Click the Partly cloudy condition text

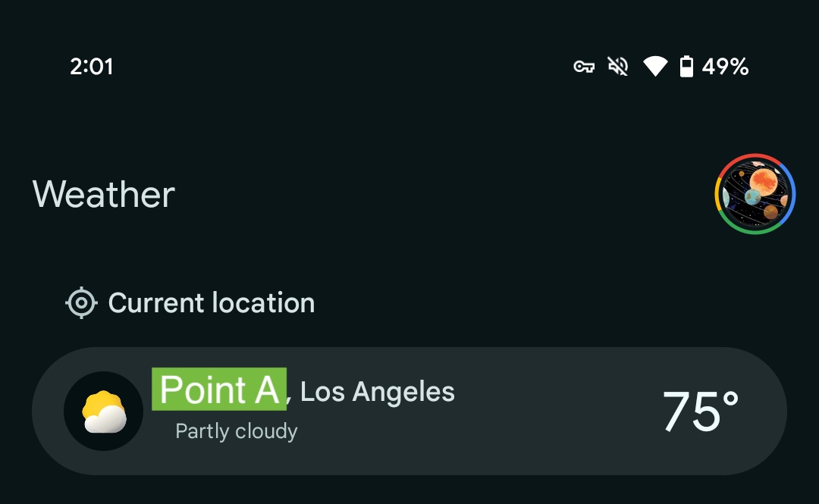click(x=236, y=431)
